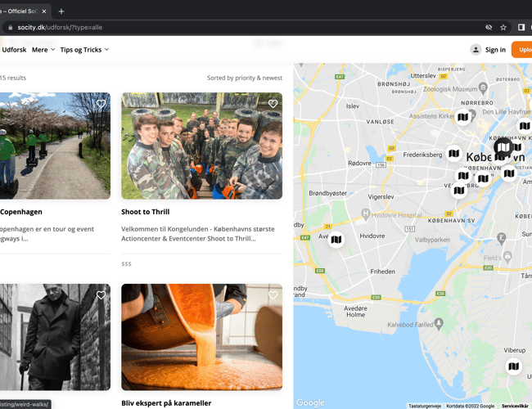Expand the Tips og Tricks menu
Viewport: 532px width, 409px height.
click(84, 50)
